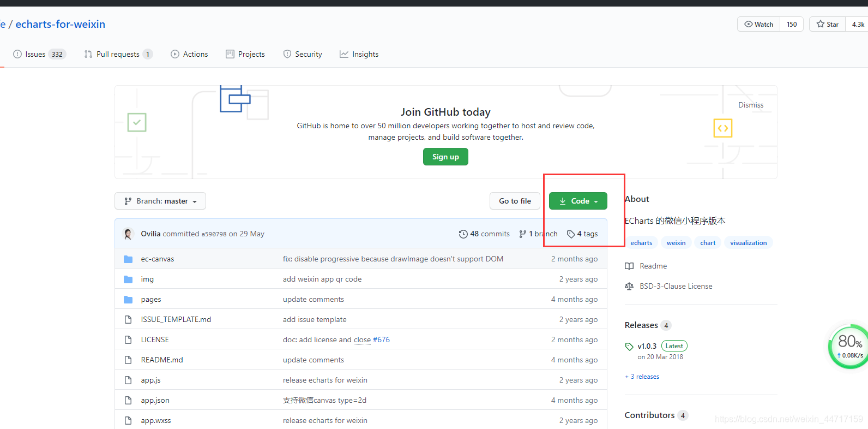Click the img folder icon
This screenshot has width=868, height=429.
tap(128, 279)
